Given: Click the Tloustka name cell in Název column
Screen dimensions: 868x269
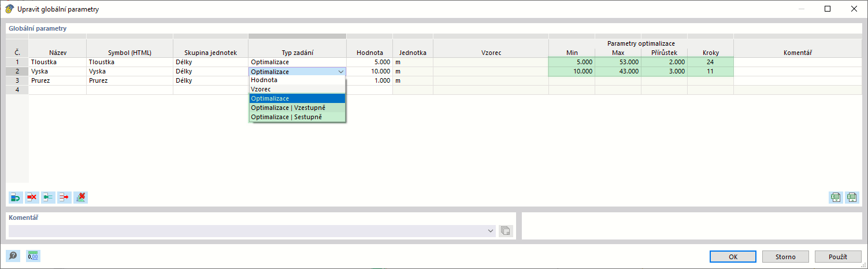Looking at the screenshot, I should (x=57, y=62).
